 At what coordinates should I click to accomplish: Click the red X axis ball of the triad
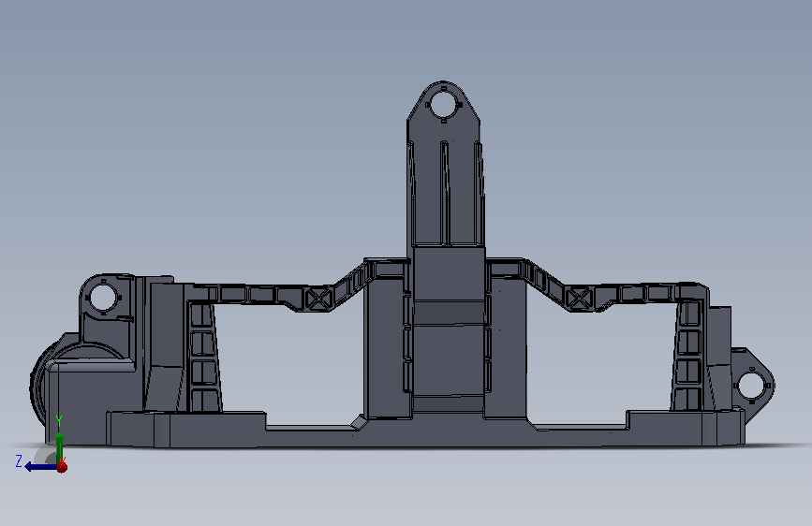coord(62,467)
